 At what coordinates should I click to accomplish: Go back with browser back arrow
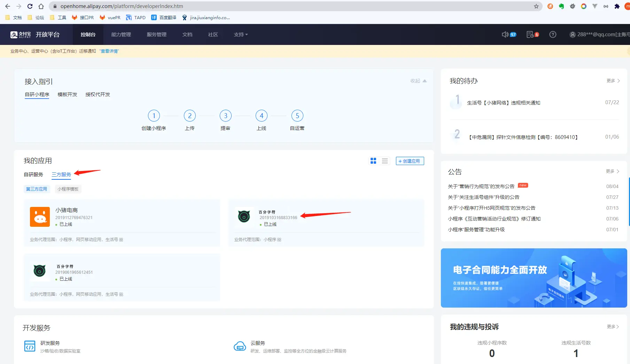(7, 6)
